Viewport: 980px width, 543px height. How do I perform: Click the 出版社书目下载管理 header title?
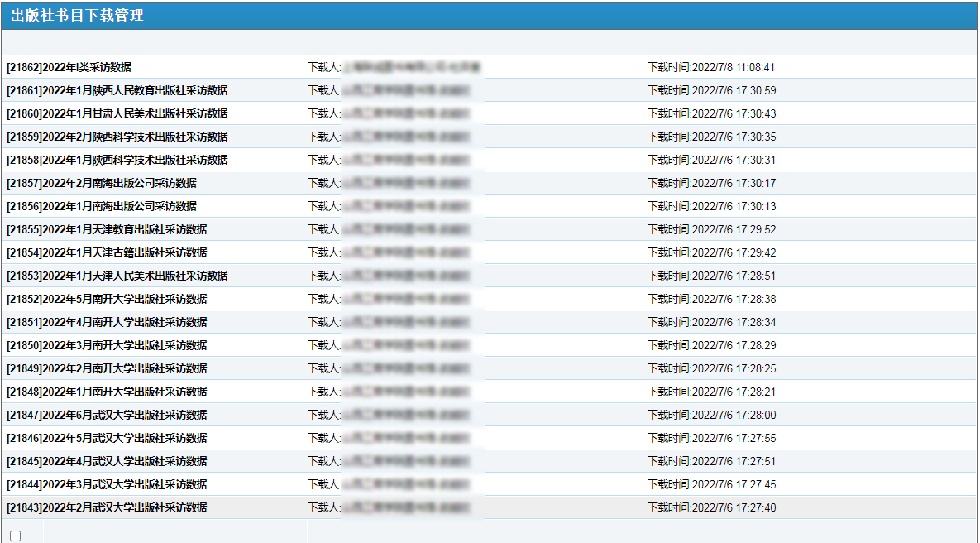click(x=77, y=16)
